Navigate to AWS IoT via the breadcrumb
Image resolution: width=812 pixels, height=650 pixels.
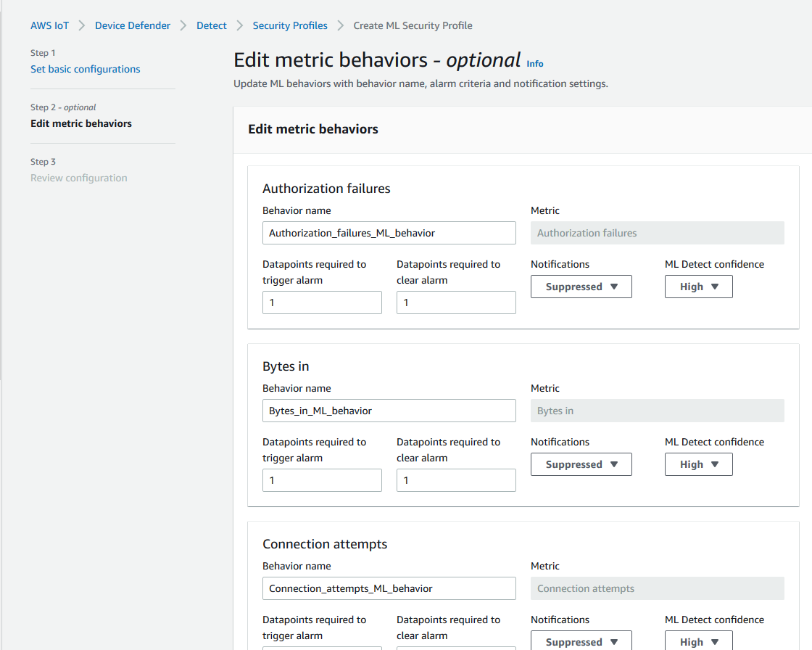(x=49, y=25)
